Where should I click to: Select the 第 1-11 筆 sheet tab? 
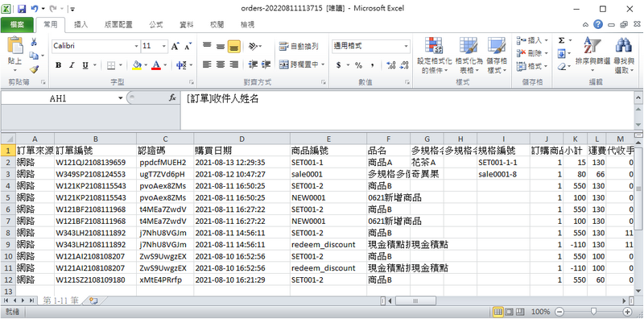pos(60,301)
